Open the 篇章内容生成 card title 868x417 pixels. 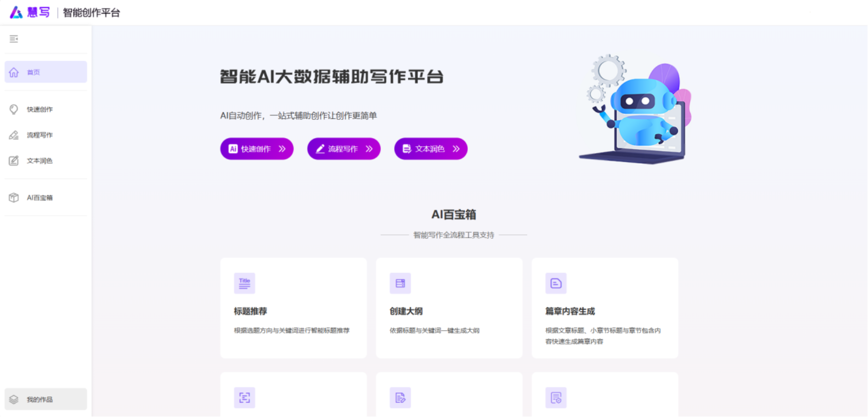click(570, 311)
